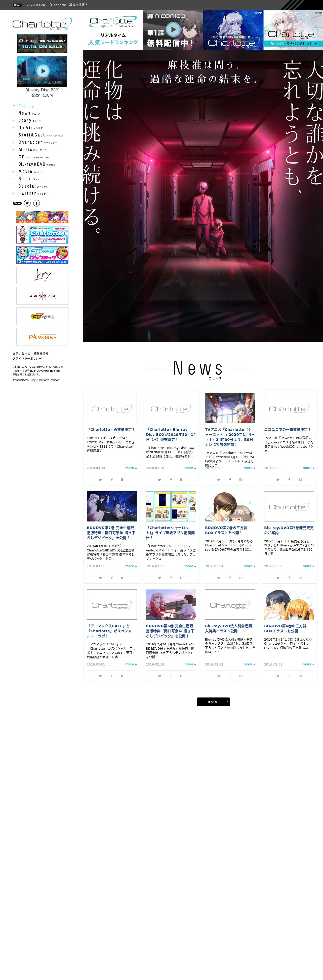
Task: Open the CD Music Special Site menu item
Action: [x=31, y=157]
